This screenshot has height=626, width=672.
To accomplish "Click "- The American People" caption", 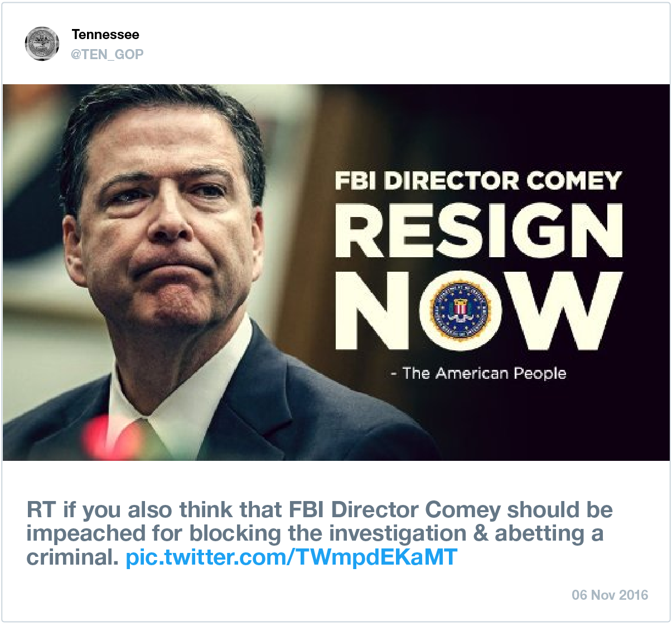I will pos(478,373).
